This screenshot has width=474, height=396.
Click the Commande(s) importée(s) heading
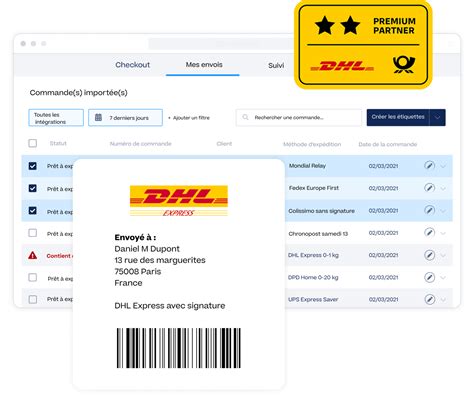pos(79,93)
